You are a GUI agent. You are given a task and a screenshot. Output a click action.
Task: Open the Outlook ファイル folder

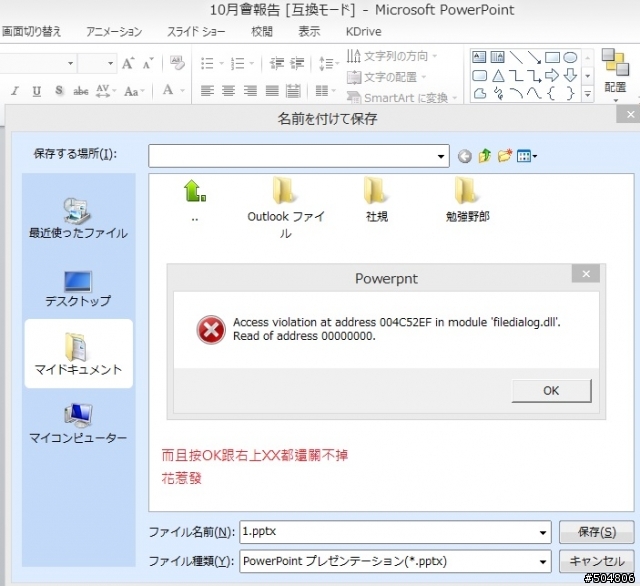pyautogui.click(x=285, y=207)
